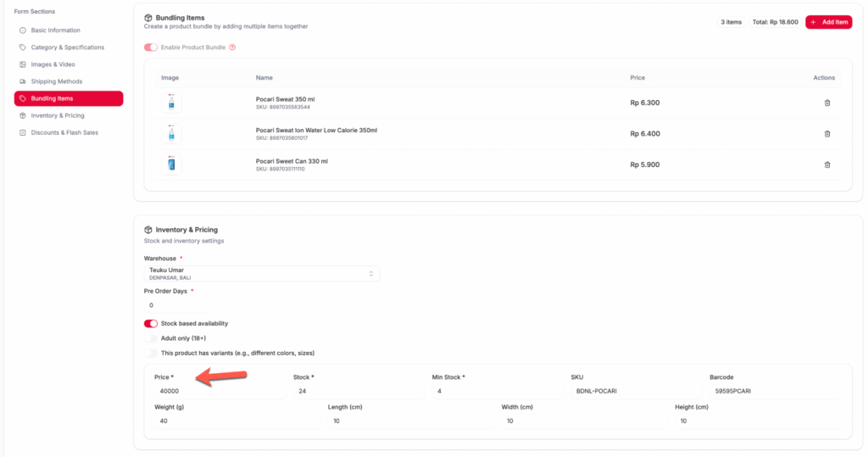Click trash icon for Pocari Sweet Can 330 ml

(827, 164)
